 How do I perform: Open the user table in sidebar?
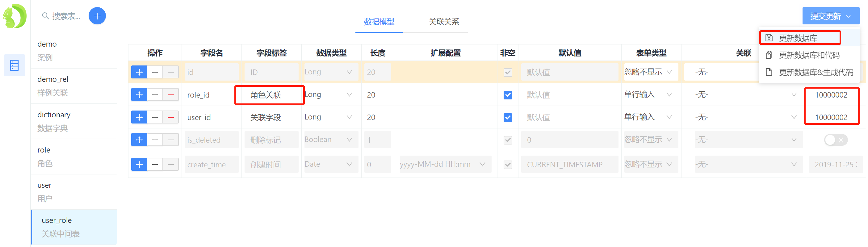[x=74, y=192]
